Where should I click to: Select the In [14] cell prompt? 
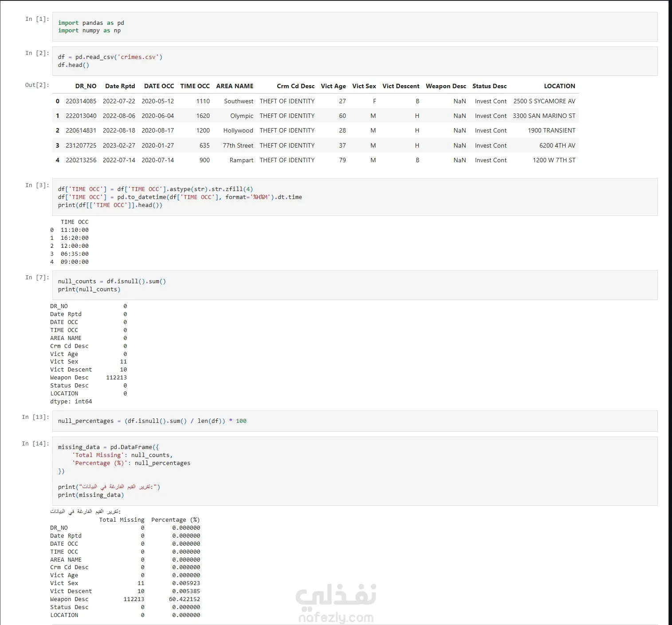coord(35,444)
